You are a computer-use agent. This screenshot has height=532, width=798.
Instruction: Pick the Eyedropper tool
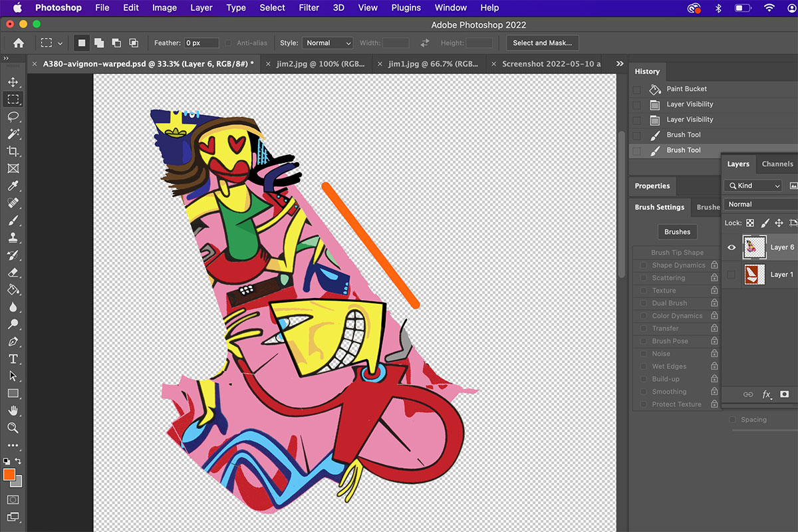[13, 186]
